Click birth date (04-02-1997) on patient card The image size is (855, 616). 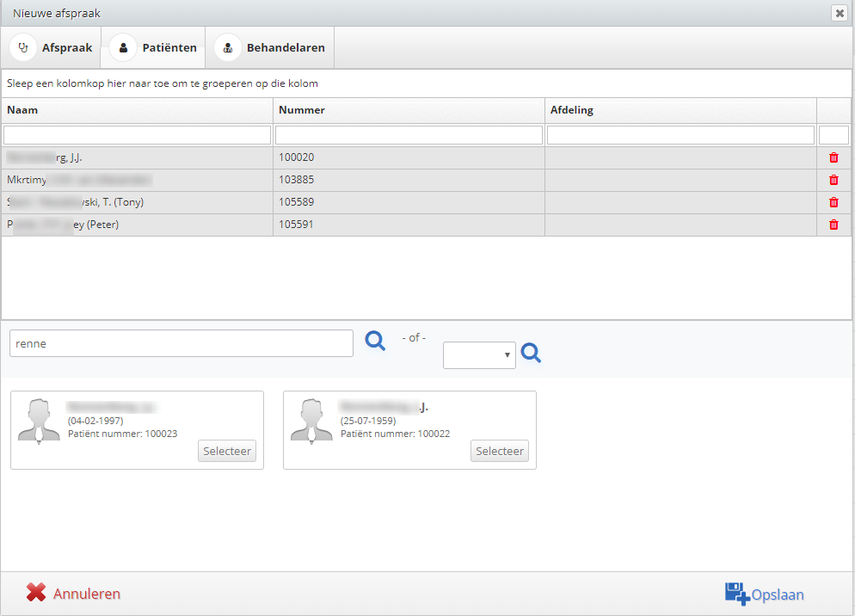95,421
